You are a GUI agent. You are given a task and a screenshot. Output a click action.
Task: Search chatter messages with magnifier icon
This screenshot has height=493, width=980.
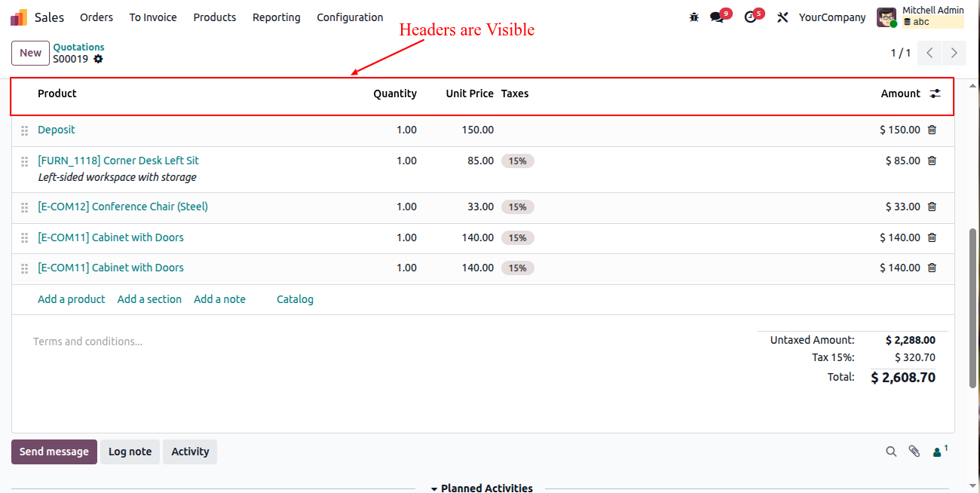[891, 452]
